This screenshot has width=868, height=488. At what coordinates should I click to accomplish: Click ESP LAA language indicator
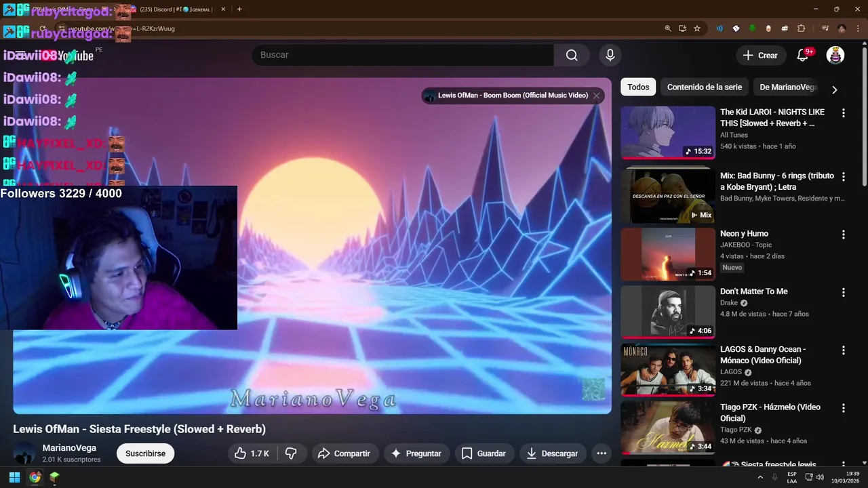pos(792,477)
